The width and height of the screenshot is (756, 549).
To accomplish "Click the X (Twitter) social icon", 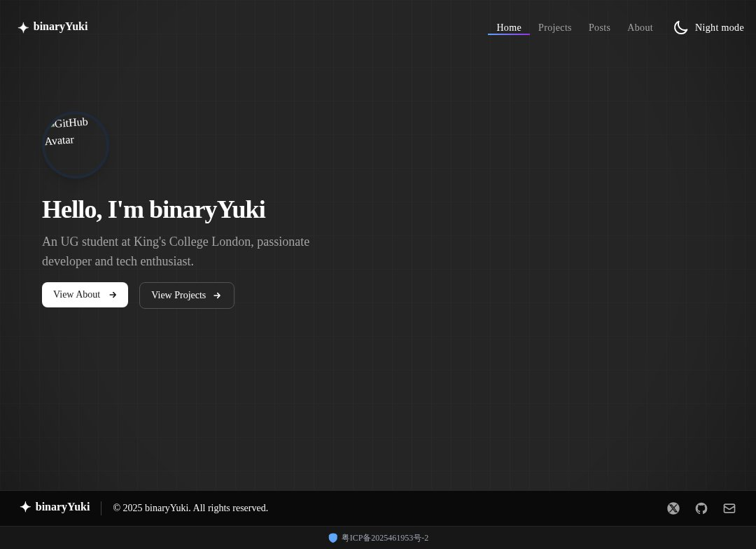I will [x=673, y=508].
